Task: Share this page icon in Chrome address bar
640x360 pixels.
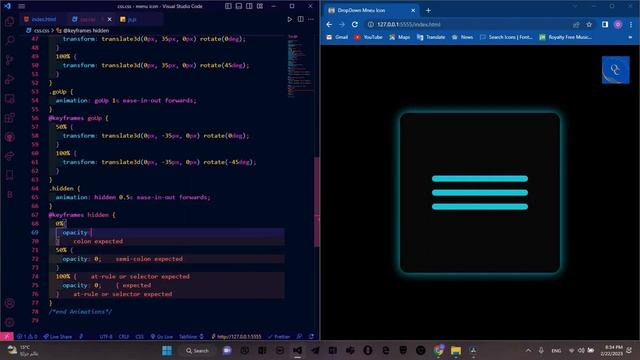Action: (576, 24)
